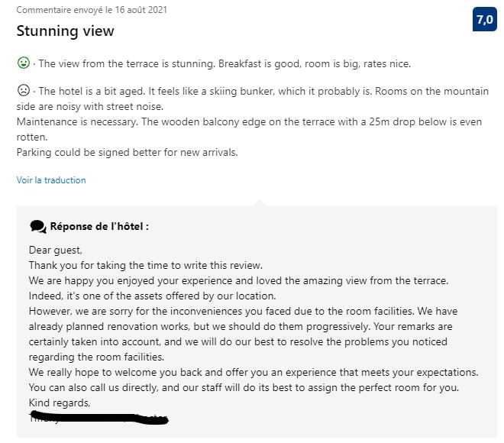Screen dimensions: 504x443
Task: Click the blue 7,0 score badge
Action: 485,19
